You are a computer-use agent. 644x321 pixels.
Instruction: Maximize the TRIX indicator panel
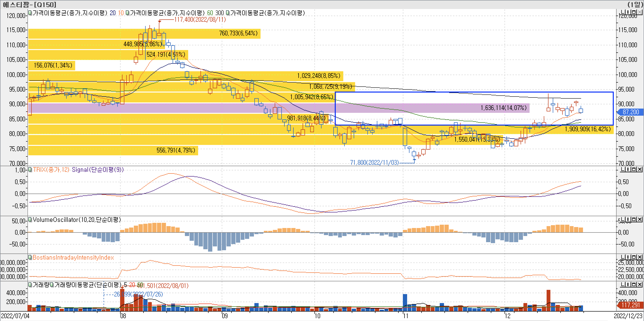[x=634, y=169]
